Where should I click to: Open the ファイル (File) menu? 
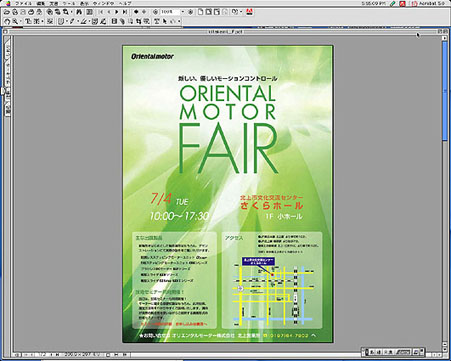coord(23,3)
